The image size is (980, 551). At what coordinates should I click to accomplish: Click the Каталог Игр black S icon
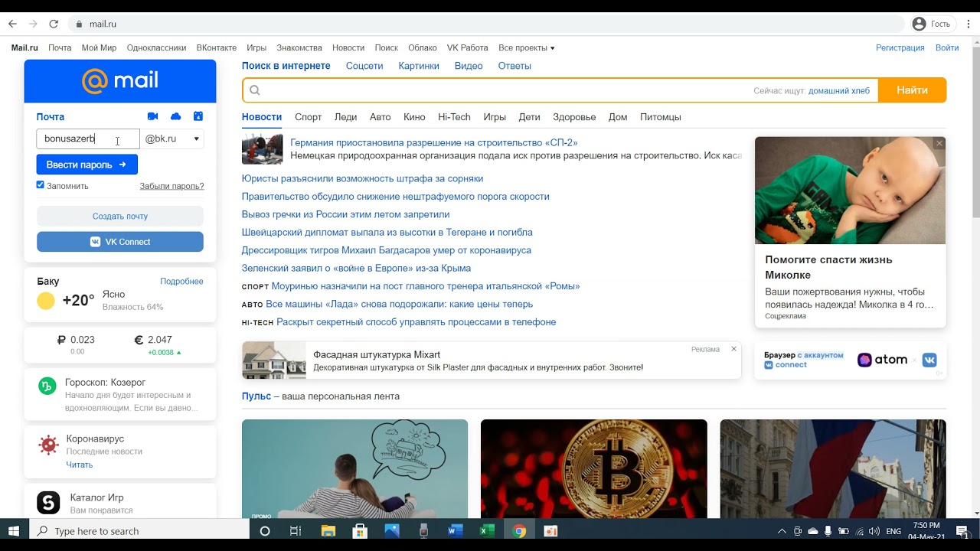(48, 503)
